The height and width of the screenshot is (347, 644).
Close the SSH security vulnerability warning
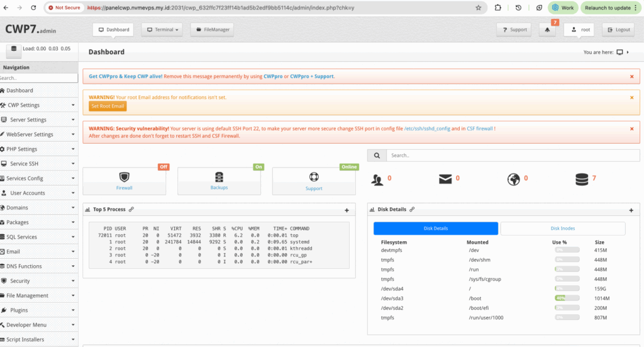pyautogui.click(x=631, y=128)
